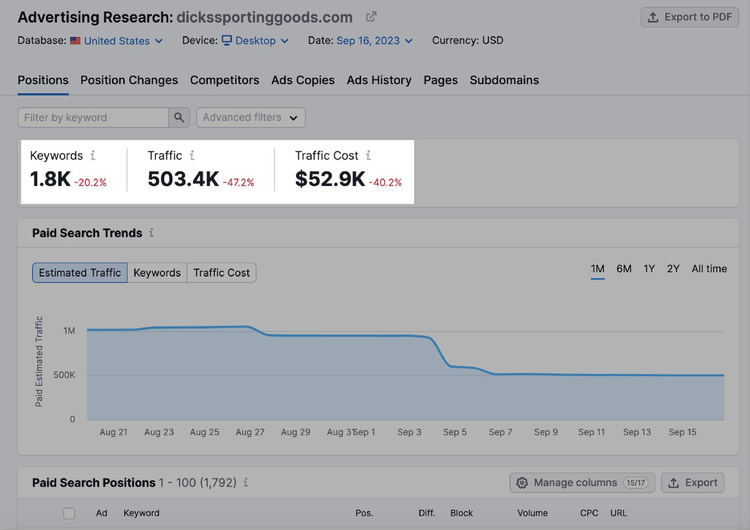Select Estimated Traffic chart view
Image resolution: width=750 pixels, height=530 pixels.
click(x=80, y=273)
